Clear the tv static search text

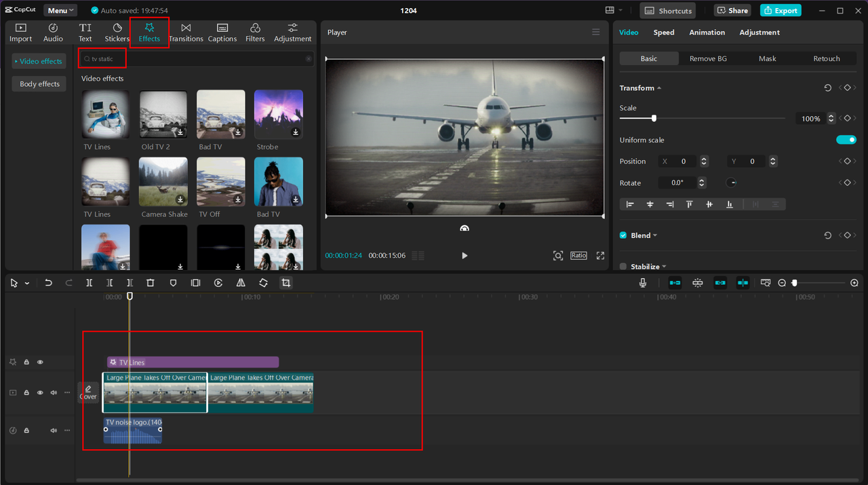pos(309,59)
